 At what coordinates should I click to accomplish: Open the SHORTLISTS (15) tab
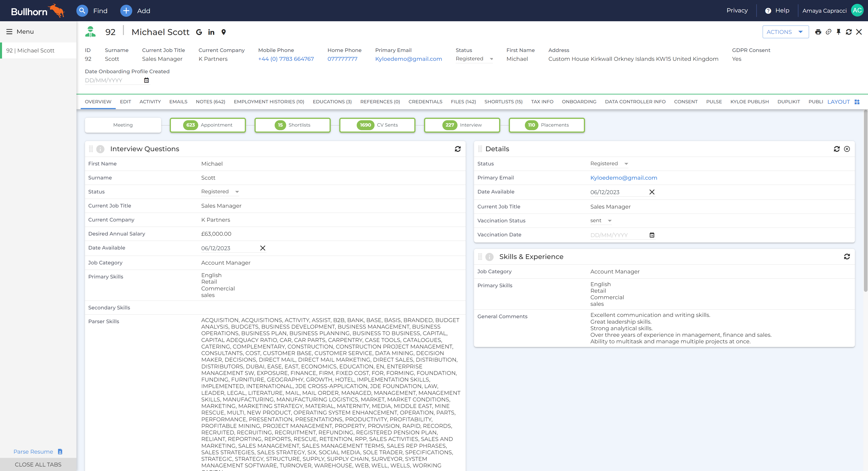(x=503, y=102)
